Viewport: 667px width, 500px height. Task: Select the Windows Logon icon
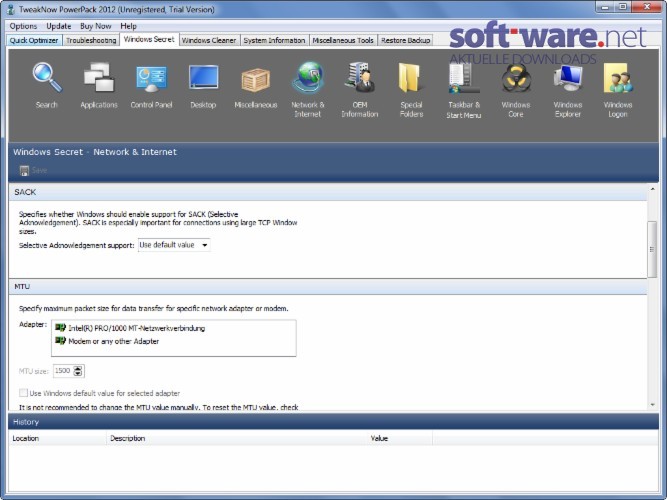[x=618, y=78]
